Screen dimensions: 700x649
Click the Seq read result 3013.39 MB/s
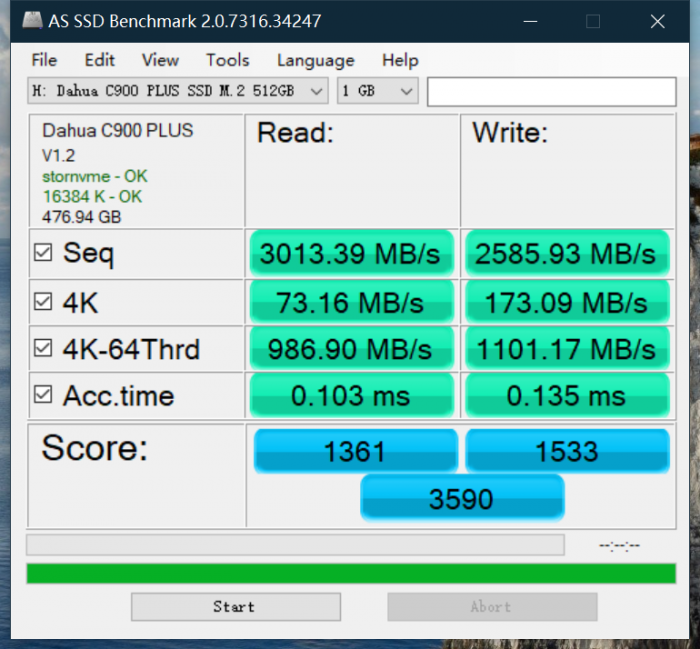(x=350, y=254)
